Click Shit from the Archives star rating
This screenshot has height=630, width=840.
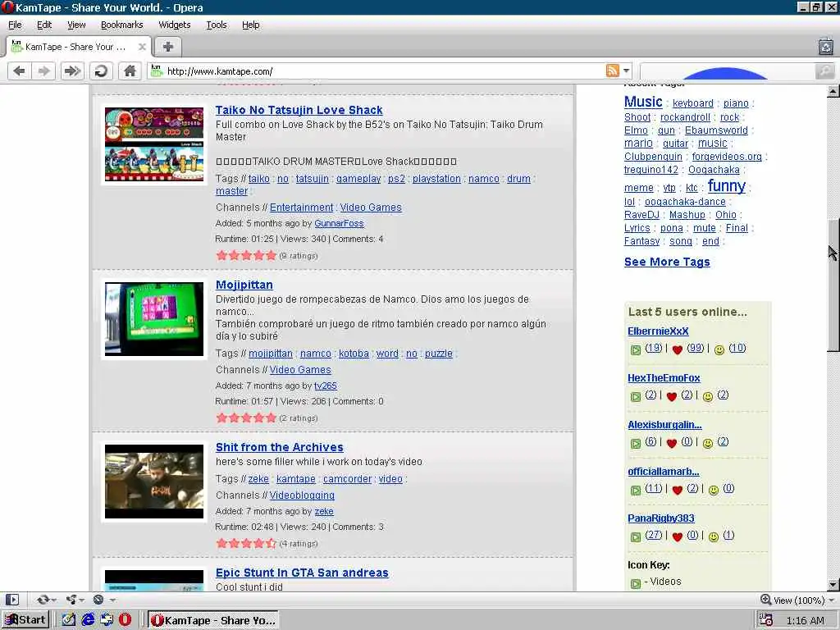click(x=246, y=543)
